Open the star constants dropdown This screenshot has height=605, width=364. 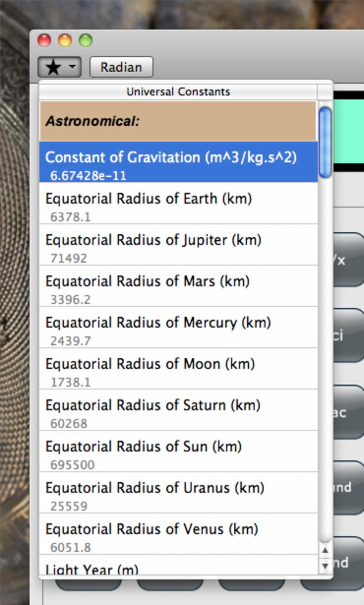59,67
